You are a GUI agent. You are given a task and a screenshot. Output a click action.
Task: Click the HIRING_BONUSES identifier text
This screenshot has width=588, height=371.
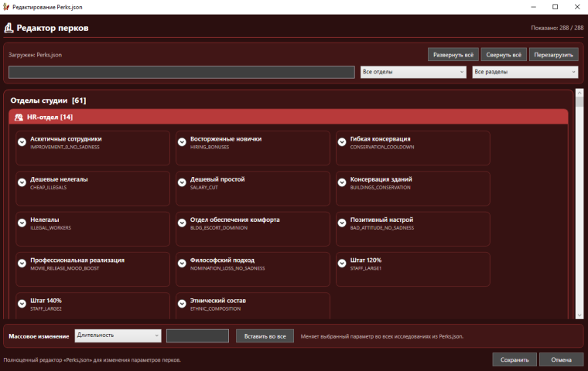(x=209, y=148)
